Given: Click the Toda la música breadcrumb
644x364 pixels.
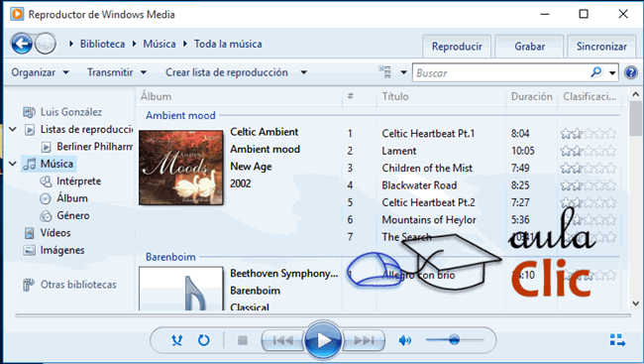Looking at the screenshot, I should click(x=228, y=44).
